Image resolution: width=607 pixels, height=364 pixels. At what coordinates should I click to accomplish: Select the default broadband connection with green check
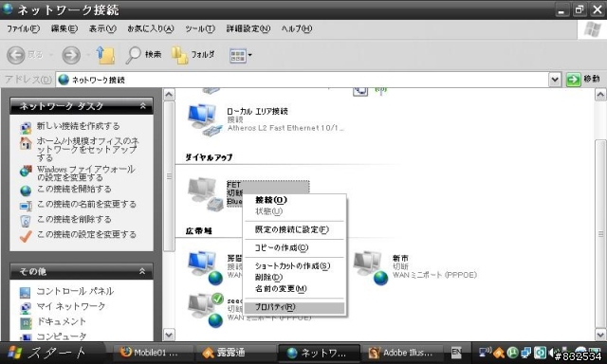[206, 310]
